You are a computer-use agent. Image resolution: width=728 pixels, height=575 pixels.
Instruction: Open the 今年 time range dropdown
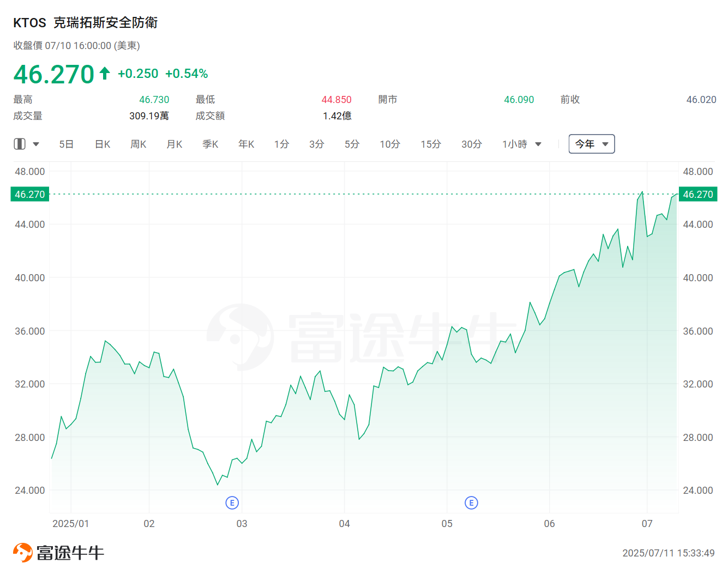(x=591, y=144)
